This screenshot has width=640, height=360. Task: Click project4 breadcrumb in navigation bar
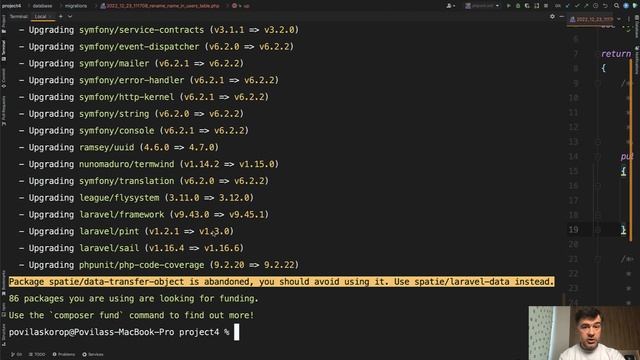pyautogui.click(x=11, y=6)
